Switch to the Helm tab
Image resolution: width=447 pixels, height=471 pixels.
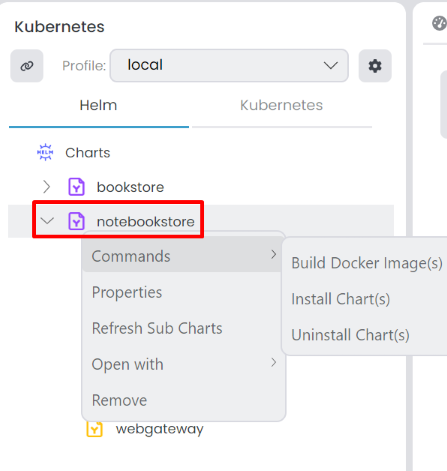pyautogui.click(x=99, y=105)
